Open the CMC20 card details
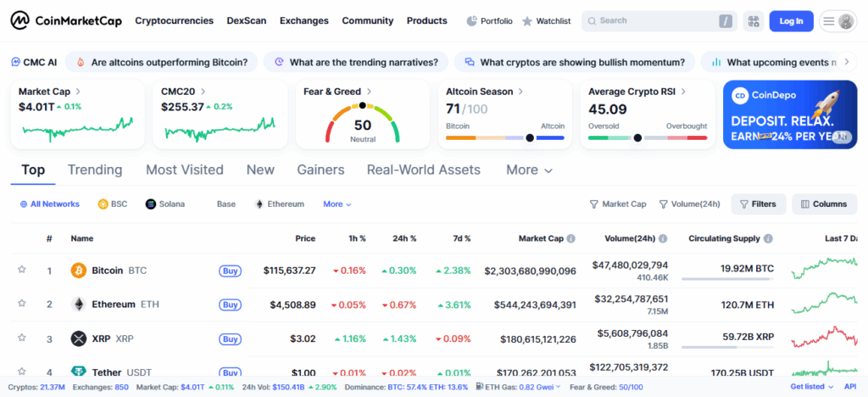The width and height of the screenshot is (868, 397). click(220, 114)
